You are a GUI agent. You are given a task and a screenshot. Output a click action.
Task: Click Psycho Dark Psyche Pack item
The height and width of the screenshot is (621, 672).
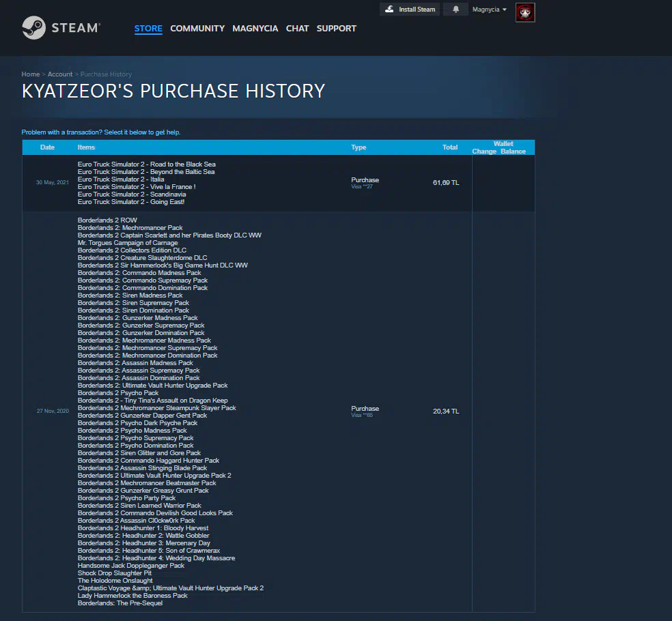pos(137,422)
